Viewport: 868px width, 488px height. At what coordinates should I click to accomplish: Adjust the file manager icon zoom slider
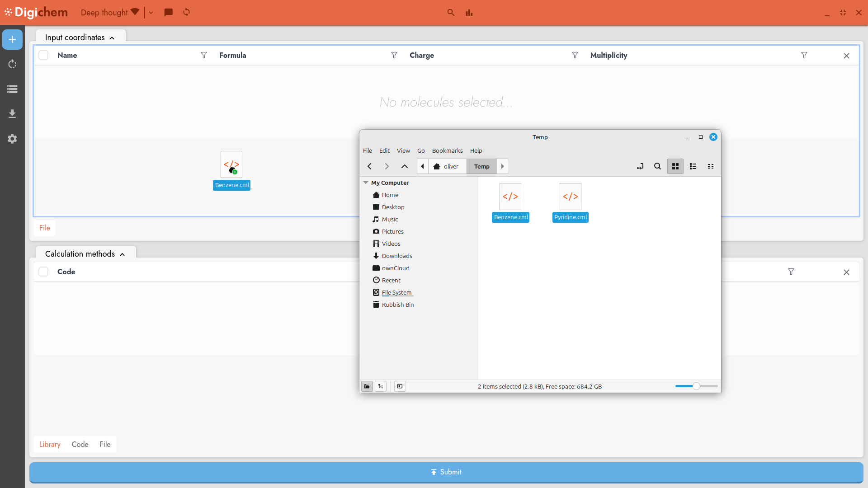click(696, 386)
